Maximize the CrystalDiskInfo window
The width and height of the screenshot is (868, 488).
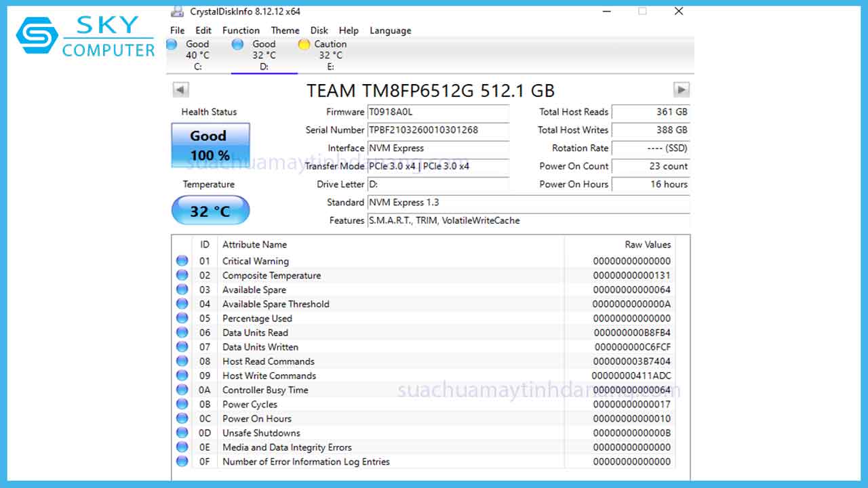(x=642, y=11)
